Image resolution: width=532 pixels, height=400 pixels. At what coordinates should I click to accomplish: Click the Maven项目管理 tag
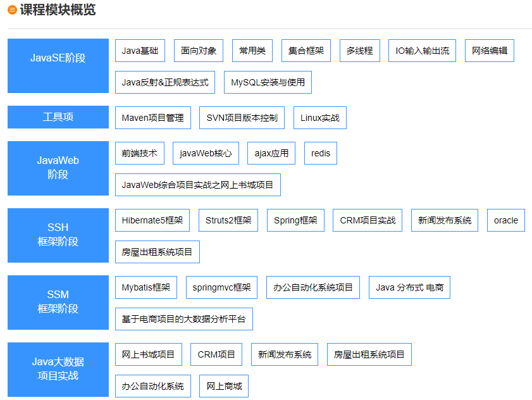coord(152,117)
